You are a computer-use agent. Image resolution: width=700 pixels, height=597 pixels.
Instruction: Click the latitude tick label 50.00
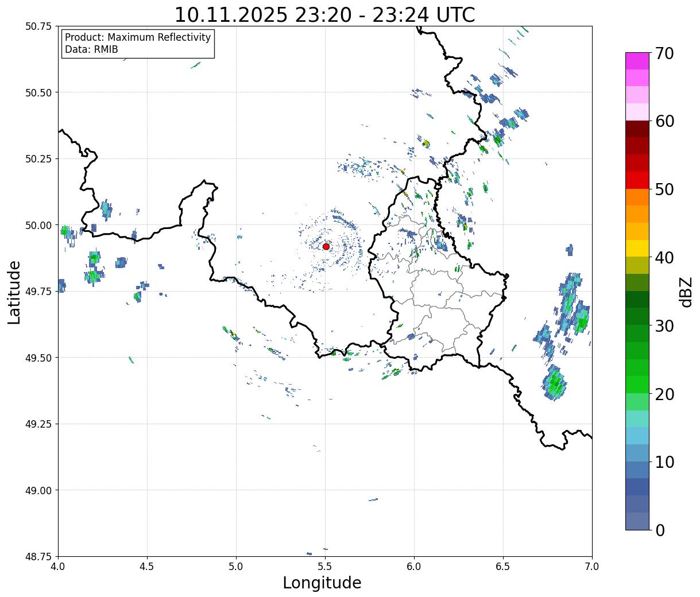(38, 225)
